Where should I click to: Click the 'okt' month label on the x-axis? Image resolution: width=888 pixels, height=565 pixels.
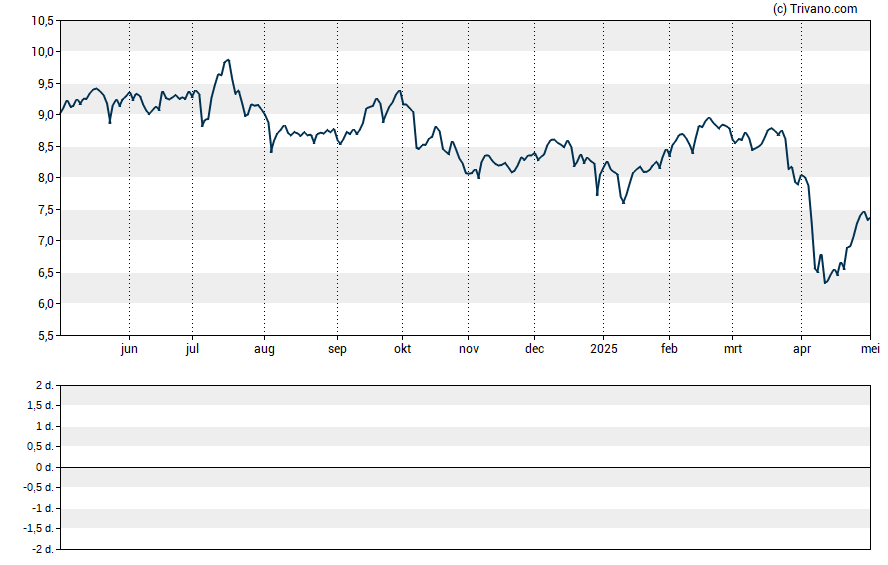click(402, 349)
